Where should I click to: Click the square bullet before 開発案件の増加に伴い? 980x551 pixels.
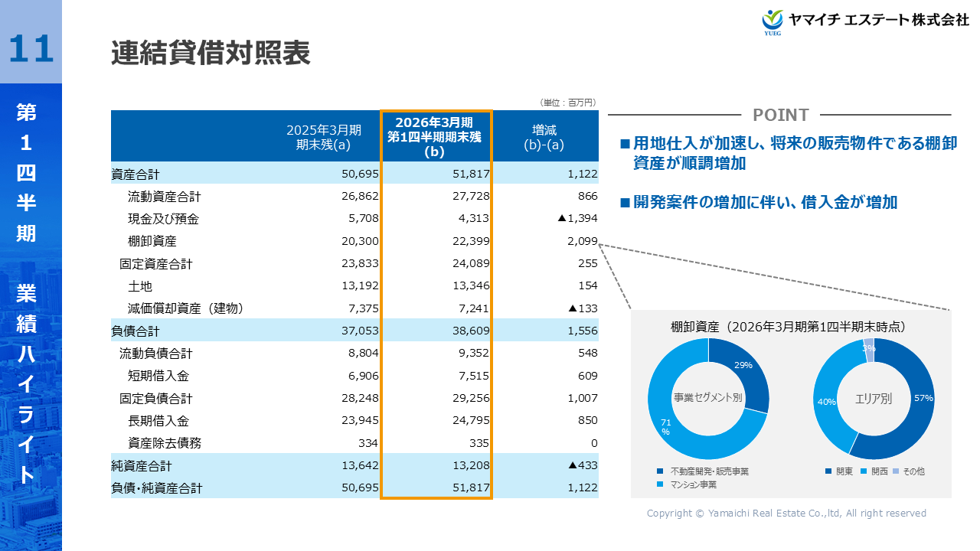click(x=625, y=203)
